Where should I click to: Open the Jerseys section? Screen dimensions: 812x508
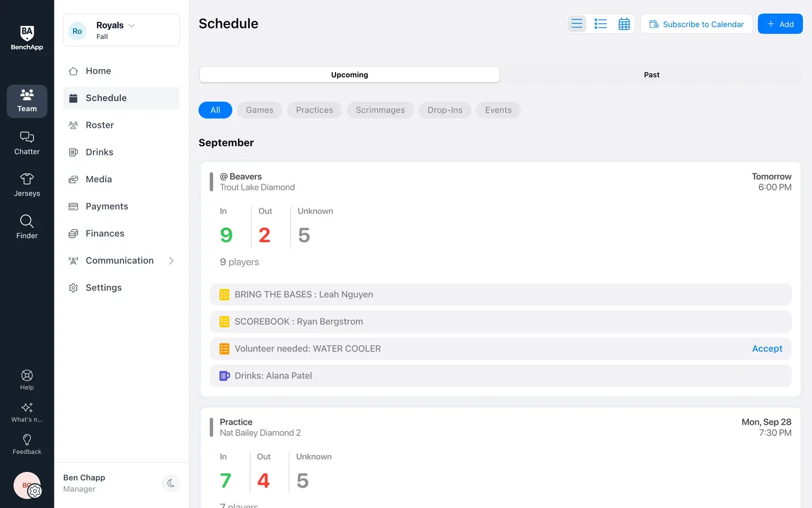[x=27, y=185]
